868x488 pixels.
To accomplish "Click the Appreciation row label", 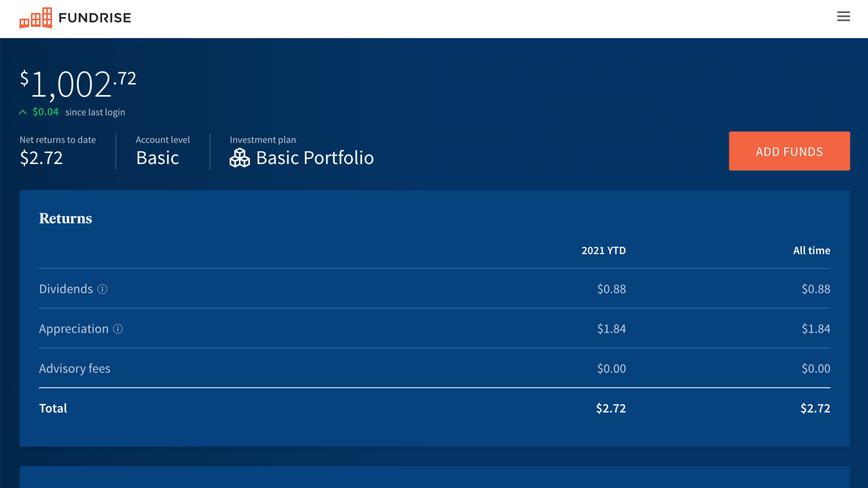I will (x=74, y=329).
